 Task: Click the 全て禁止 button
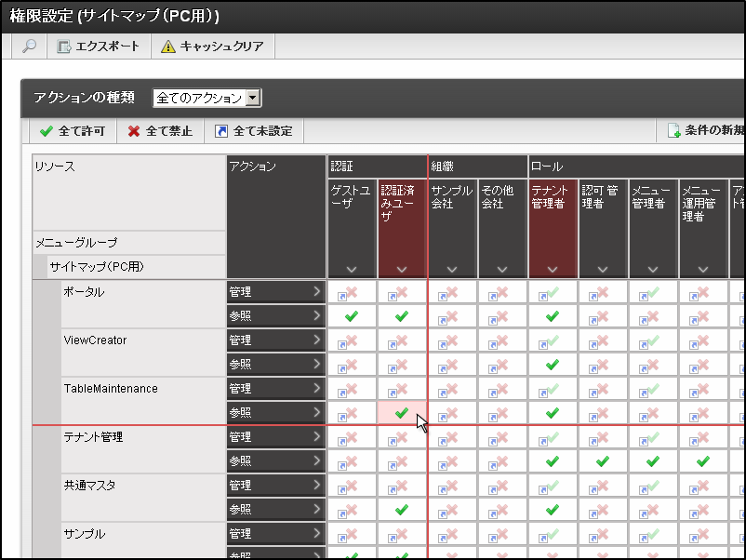tap(160, 131)
